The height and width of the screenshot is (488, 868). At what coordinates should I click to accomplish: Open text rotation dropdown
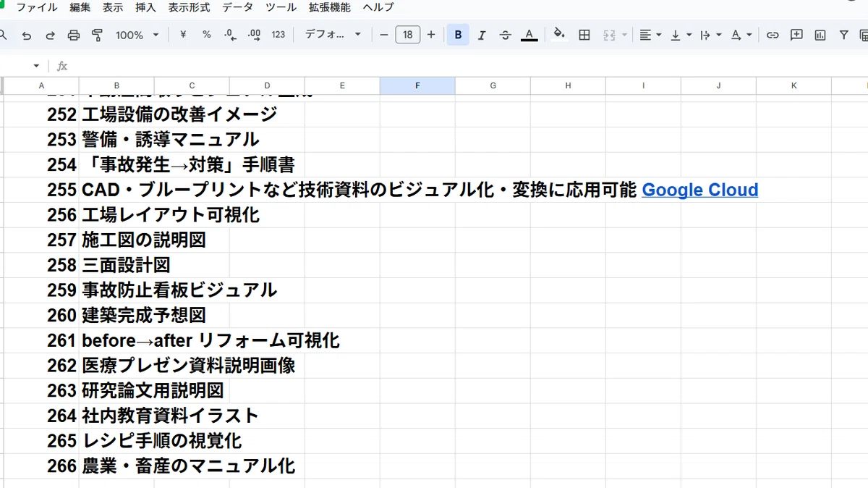(741, 35)
